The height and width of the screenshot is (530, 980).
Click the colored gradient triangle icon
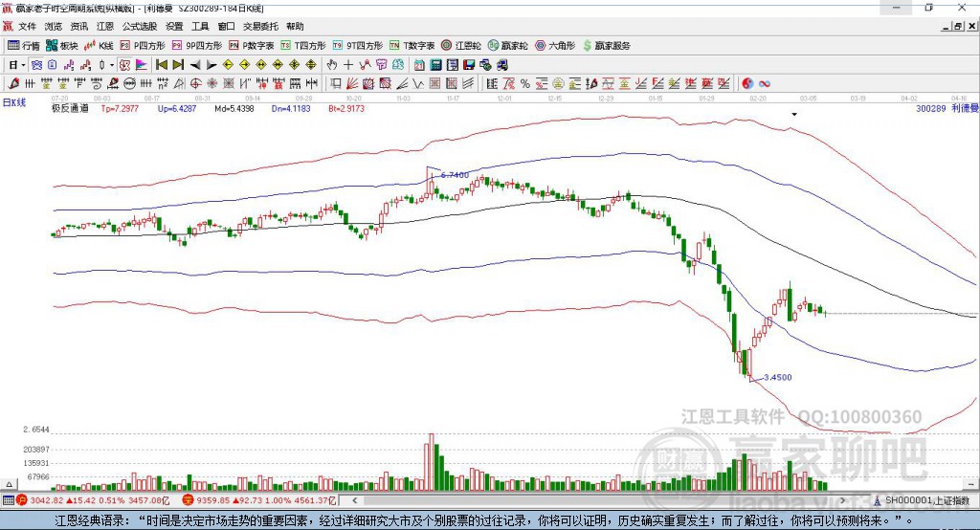click(x=142, y=64)
